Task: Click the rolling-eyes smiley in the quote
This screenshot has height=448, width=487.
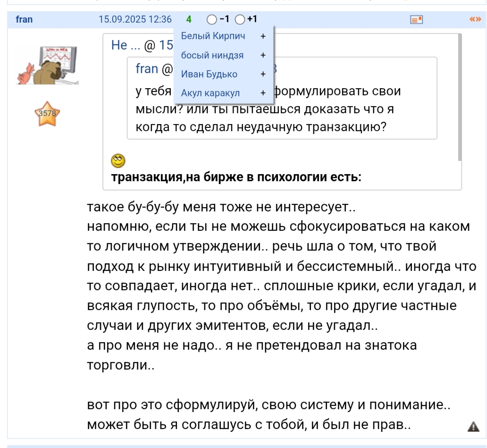Action: (118, 161)
